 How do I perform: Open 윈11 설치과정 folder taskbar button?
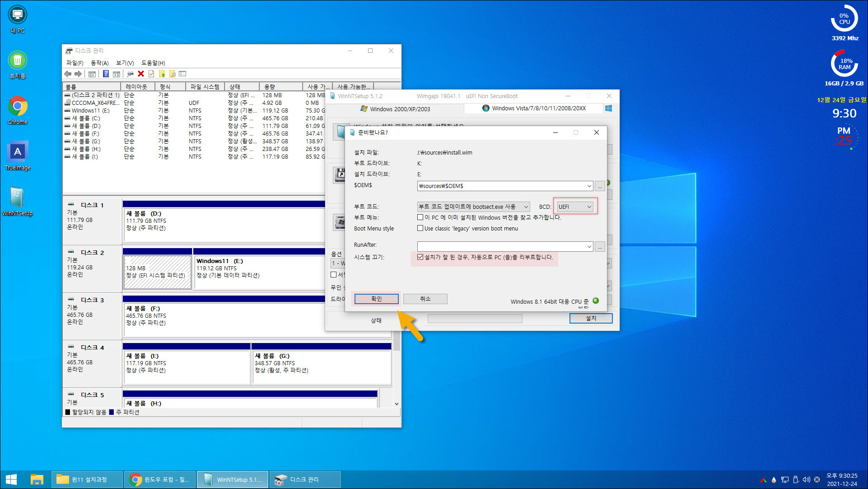click(87, 480)
